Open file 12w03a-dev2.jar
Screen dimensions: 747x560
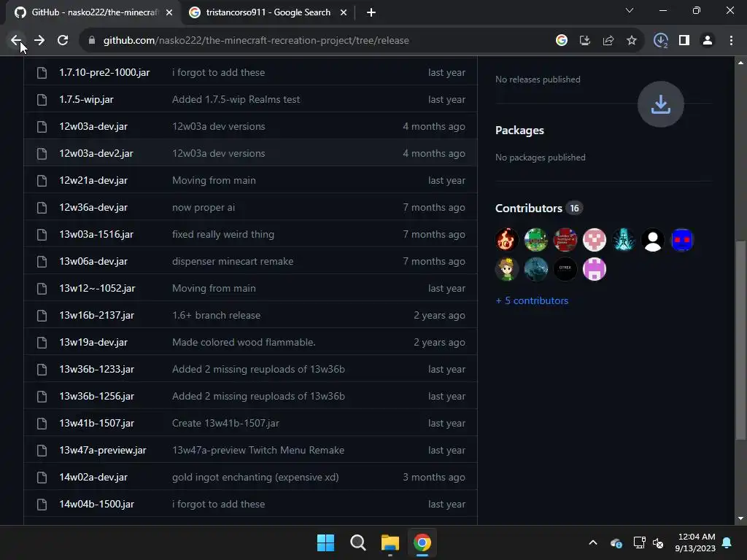coord(96,153)
